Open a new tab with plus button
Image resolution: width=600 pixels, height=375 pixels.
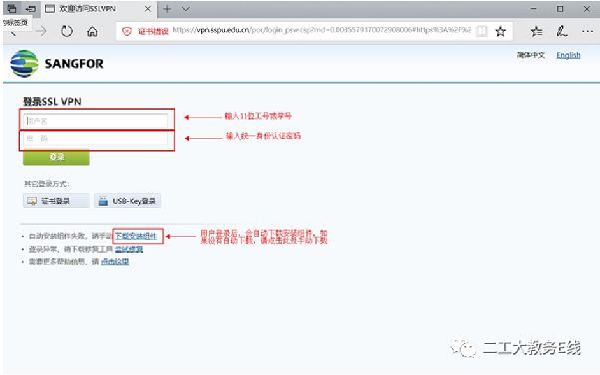pyautogui.click(x=167, y=9)
